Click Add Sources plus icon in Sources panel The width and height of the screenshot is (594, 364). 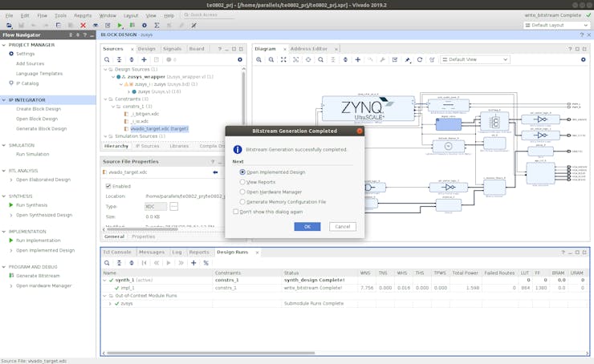pos(144,59)
